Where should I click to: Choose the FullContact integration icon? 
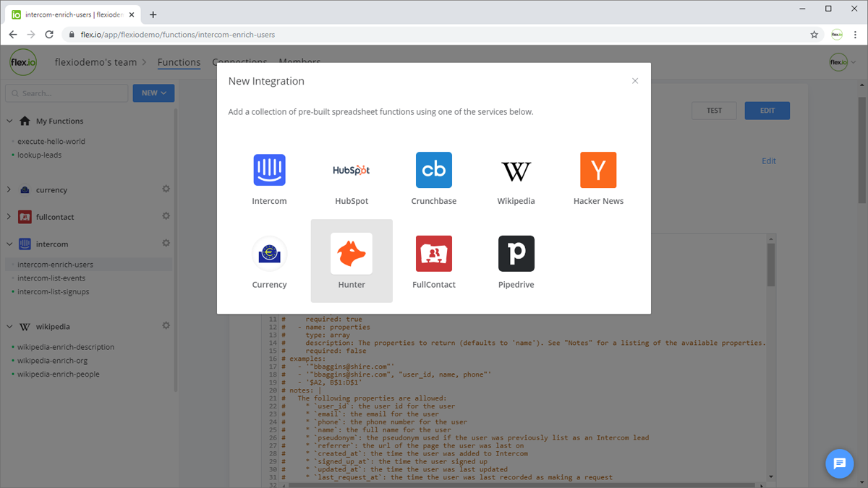click(x=434, y=254)
